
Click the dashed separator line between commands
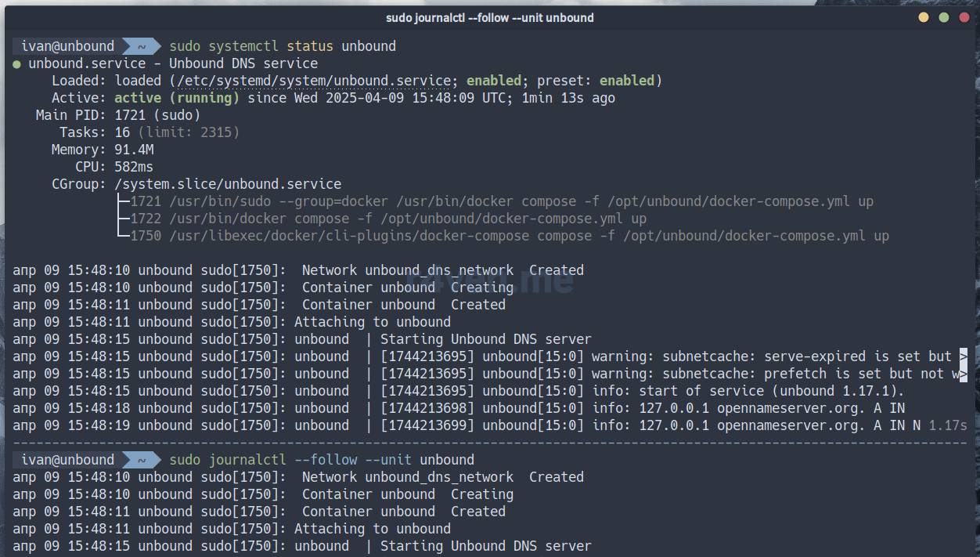coord(490,443)
